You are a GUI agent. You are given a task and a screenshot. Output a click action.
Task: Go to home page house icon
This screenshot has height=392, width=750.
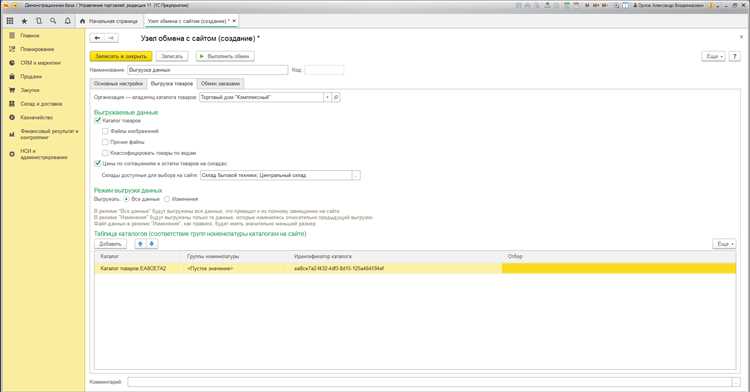point(82,21)
